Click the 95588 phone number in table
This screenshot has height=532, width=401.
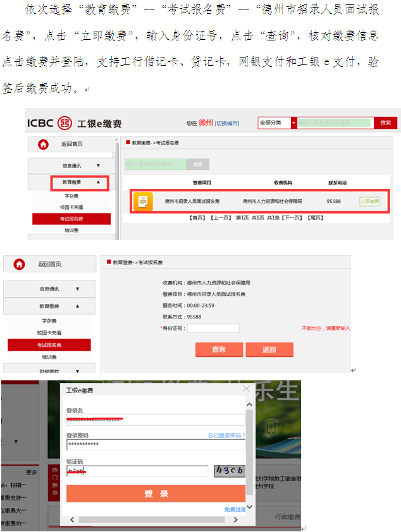(333, 202)
